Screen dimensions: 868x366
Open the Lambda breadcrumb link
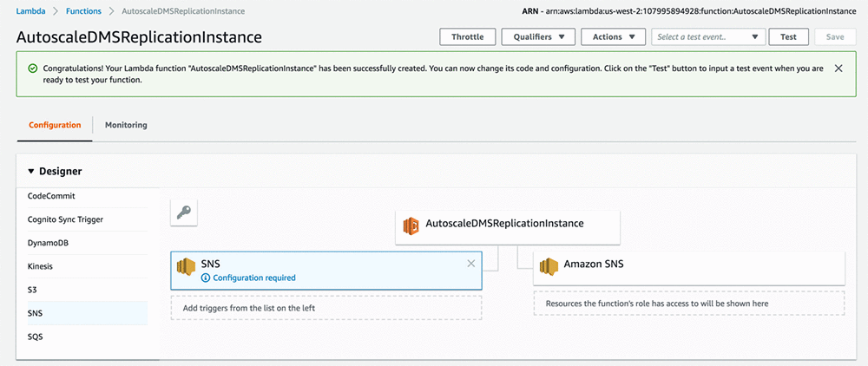[30, 11]
